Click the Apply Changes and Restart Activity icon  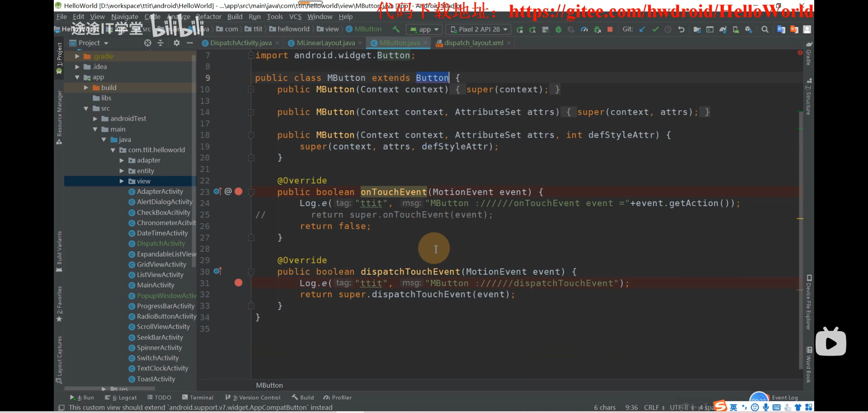pyautogui.click(x=533, y=30)
